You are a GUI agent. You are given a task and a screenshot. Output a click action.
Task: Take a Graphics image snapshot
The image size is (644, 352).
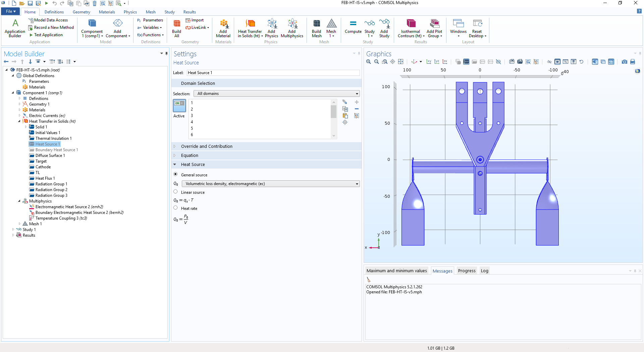625,62
